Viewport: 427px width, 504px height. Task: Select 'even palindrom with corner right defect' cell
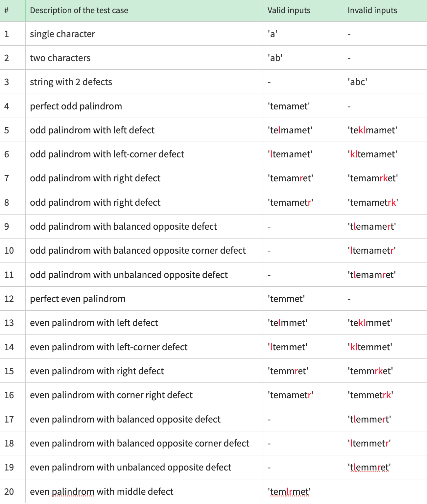(x=144, y=395)
